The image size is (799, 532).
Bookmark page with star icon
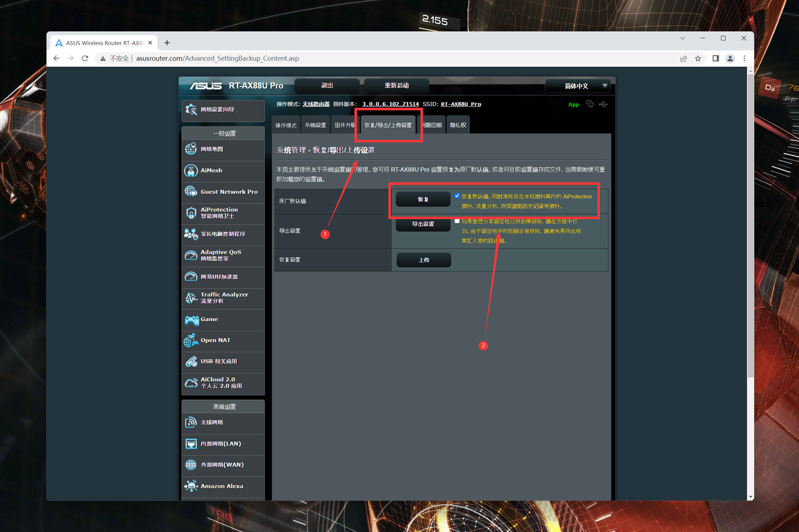698,58
